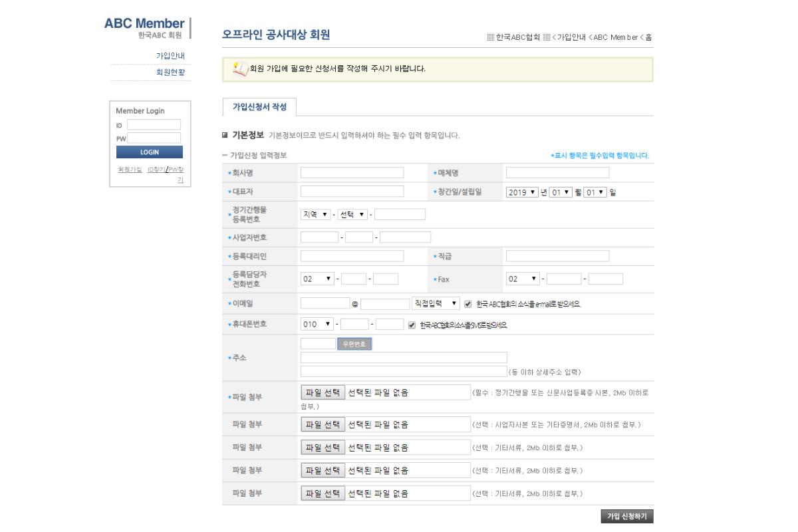Select the 지역 region dropdown
The height and width of the screenshot is (532, 798).
[316, 214]
